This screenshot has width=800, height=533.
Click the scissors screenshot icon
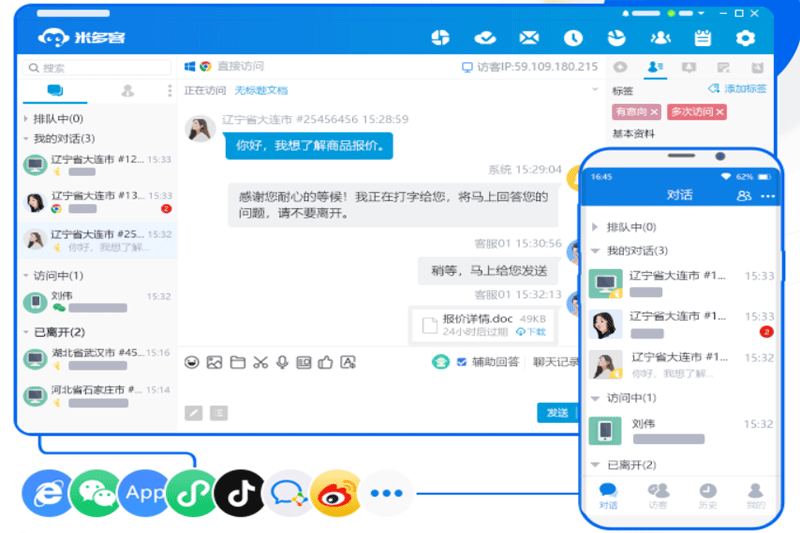[x=260, y=362]
